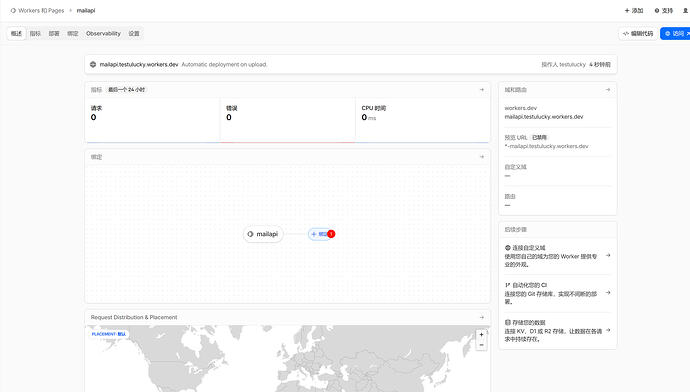This screenshot has height=392, width=690.
Task: Expand metrics panel with its arrow icon
Action: point(481,90)
